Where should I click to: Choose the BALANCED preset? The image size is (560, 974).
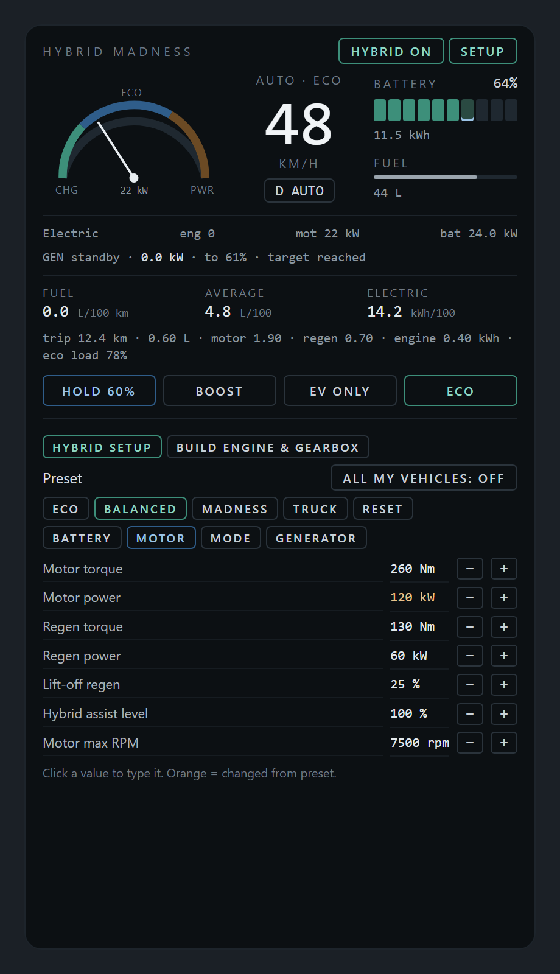(x=141, y=509)
